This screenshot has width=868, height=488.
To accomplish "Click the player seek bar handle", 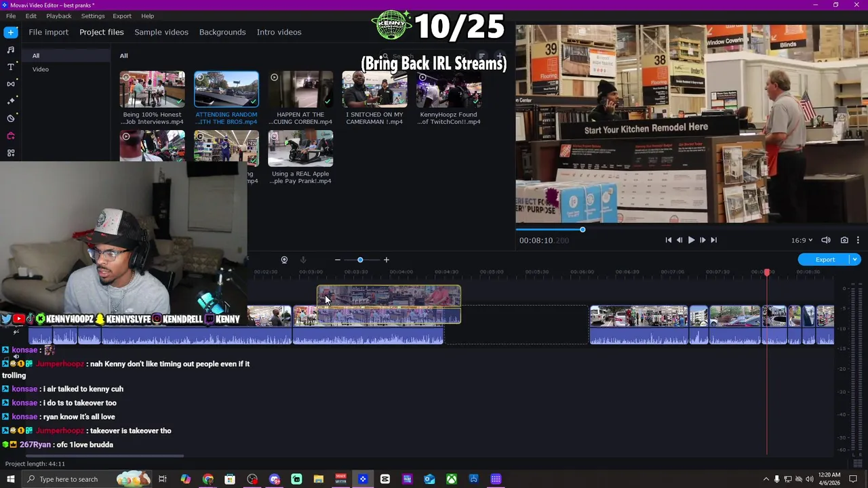I will click(583, 230).
